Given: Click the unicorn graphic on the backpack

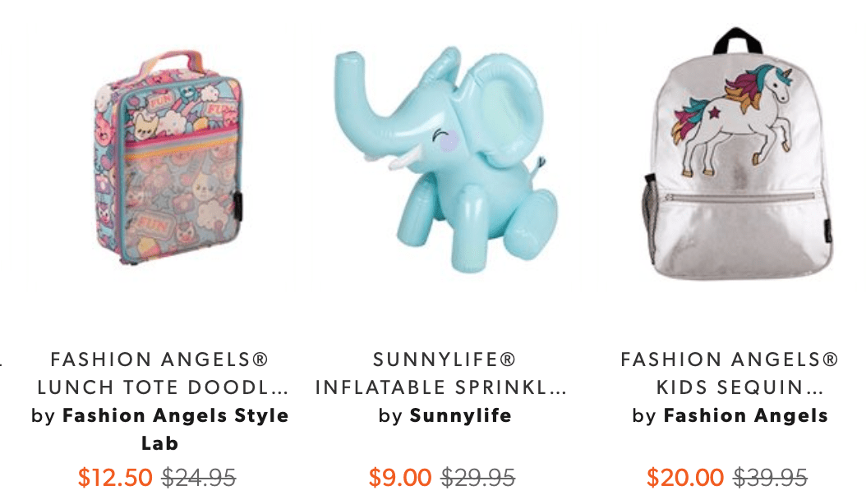Looking at the screenshot, I should click(x=732, y=121).
